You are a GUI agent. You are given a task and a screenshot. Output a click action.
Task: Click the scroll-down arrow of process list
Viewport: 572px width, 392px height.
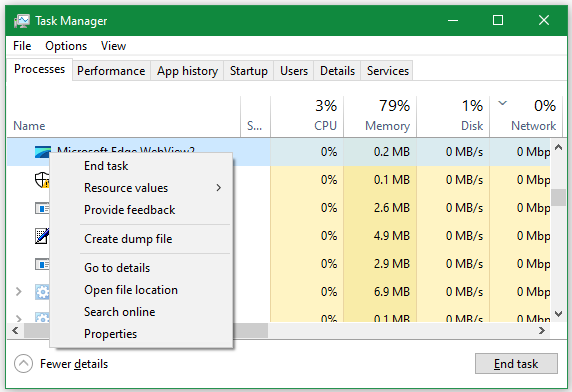pos(558,314)
